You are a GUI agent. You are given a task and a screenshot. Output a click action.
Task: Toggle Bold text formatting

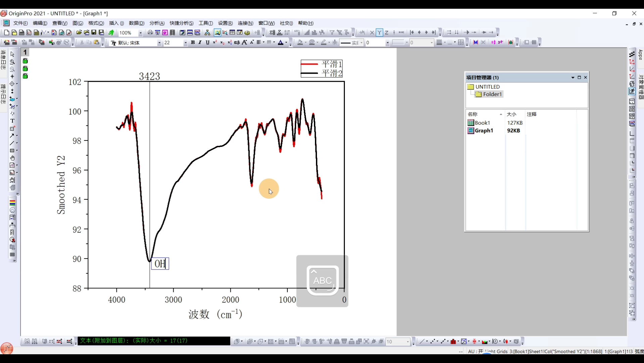click(x=193, y=42)
